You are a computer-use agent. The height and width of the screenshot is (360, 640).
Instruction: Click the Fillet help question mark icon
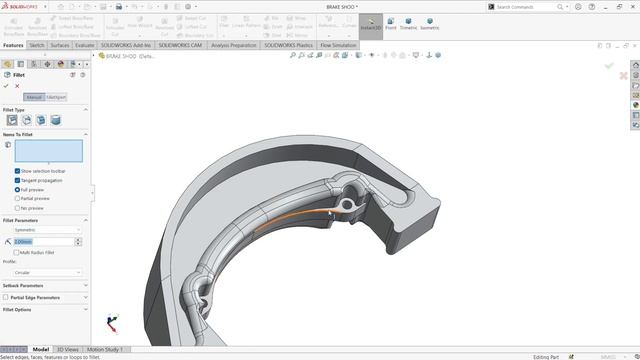click(x=82, y=75)
